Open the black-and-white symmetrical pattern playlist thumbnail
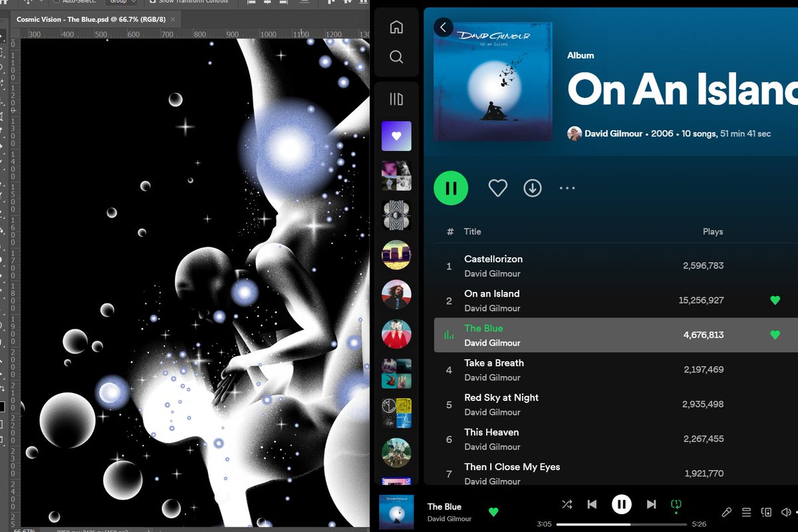 (396, 215)
